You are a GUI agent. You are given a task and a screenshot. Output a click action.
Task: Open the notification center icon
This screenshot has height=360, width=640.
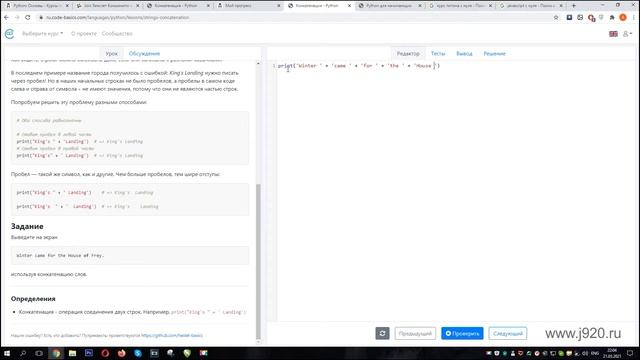pyautogui.click(x=630, y=353)
